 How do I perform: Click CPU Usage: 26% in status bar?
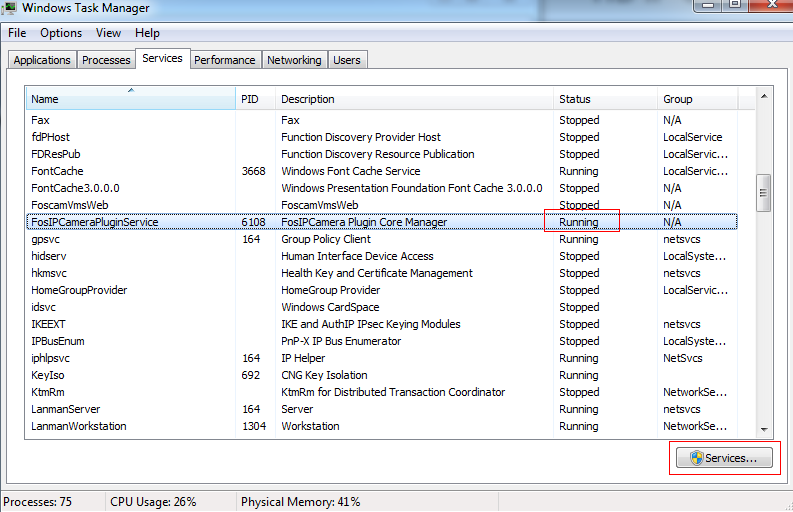[153, 502]
